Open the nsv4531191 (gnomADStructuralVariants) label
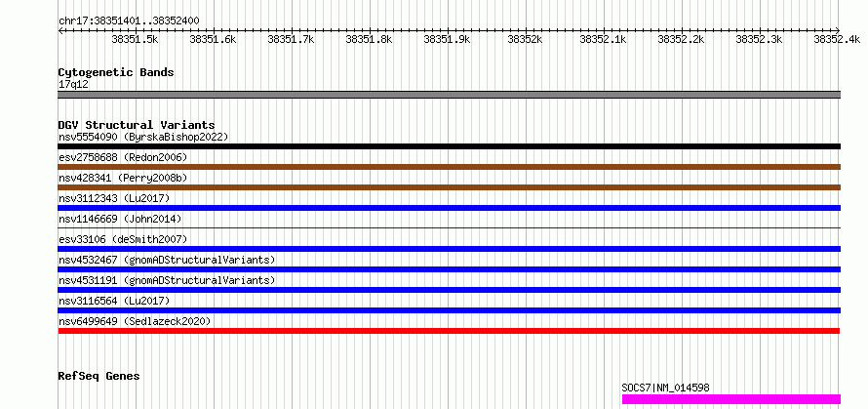868x409 pixels. click(167, 280)
